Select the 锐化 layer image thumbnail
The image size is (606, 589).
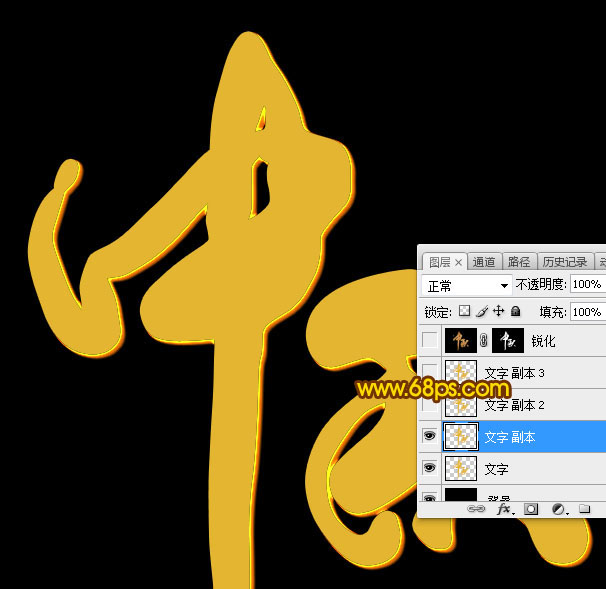click(461, 340)
